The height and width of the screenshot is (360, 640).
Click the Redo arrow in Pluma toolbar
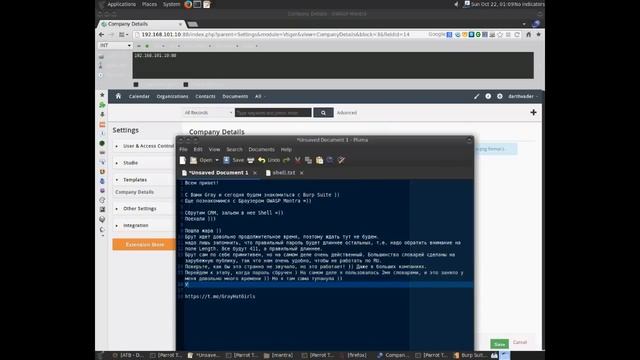coord(286,160)
